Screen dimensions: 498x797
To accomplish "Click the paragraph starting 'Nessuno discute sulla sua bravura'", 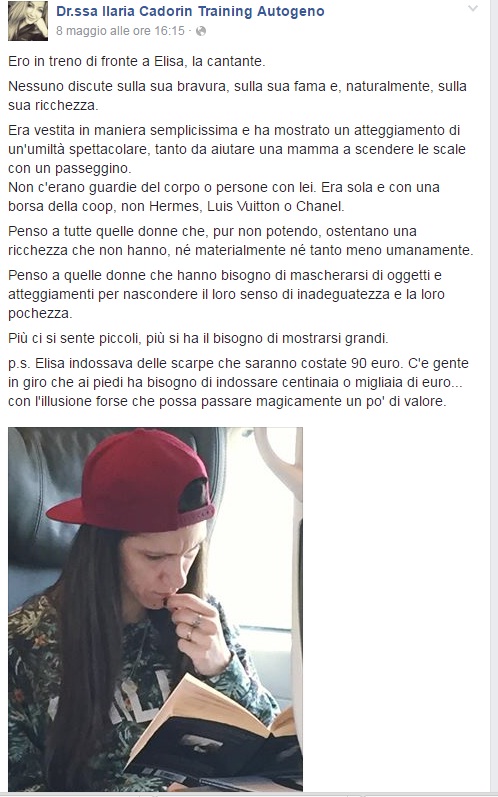I will [x=237, y=96].
